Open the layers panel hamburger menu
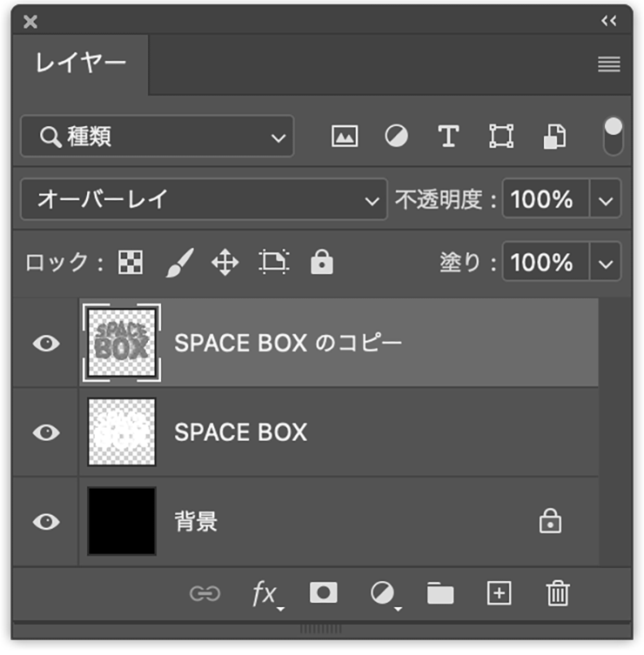 coord(609,64)
